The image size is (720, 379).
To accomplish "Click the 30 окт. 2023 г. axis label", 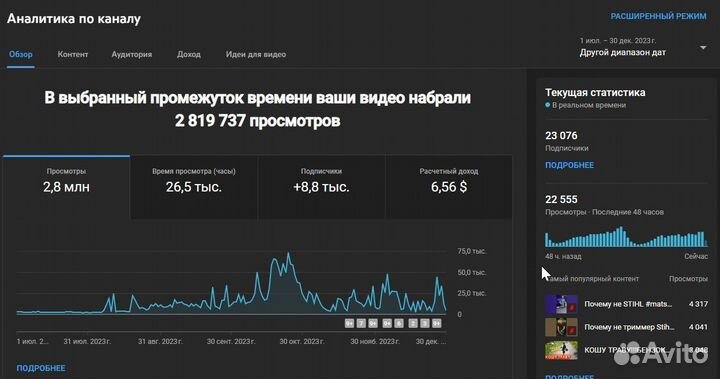I will [x=301, y=341].
